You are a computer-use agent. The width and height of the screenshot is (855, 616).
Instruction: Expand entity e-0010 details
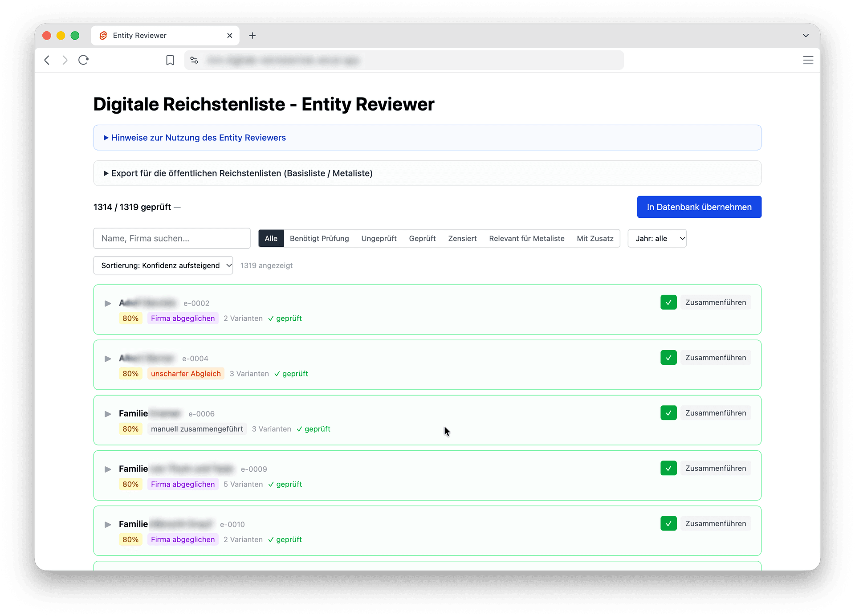click(108, 524)
